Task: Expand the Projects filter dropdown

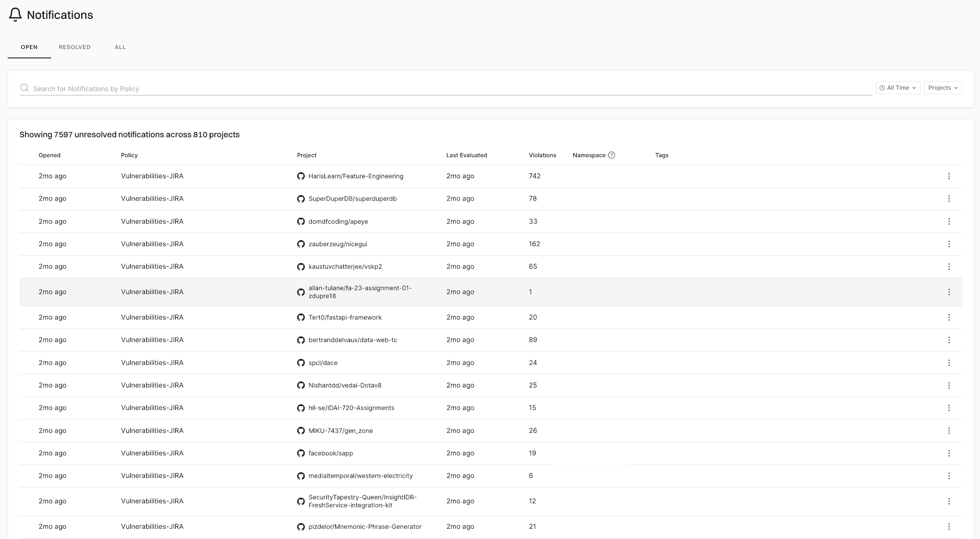Action: 942,88
